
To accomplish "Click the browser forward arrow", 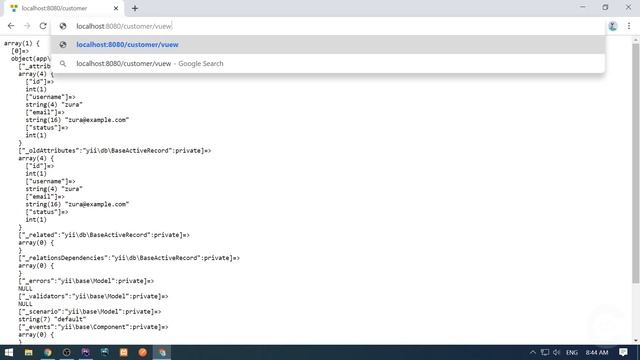I will 27,26.
